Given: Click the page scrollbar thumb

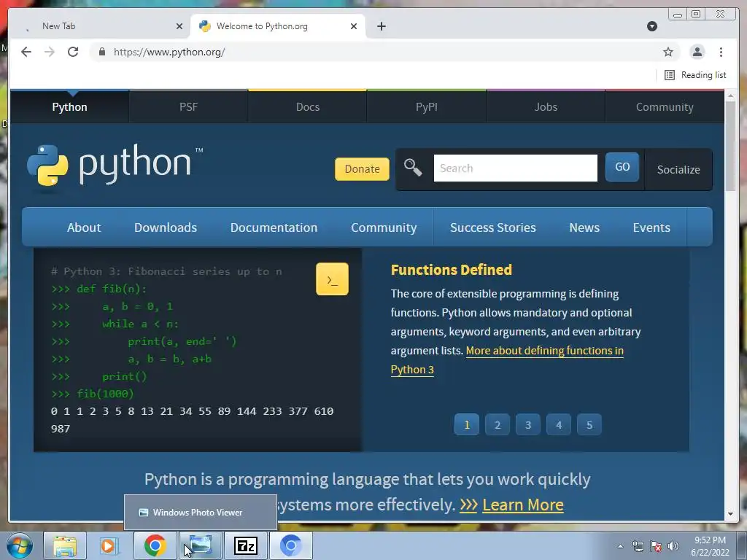Looking at the screenshot, I should coord(730,145).
